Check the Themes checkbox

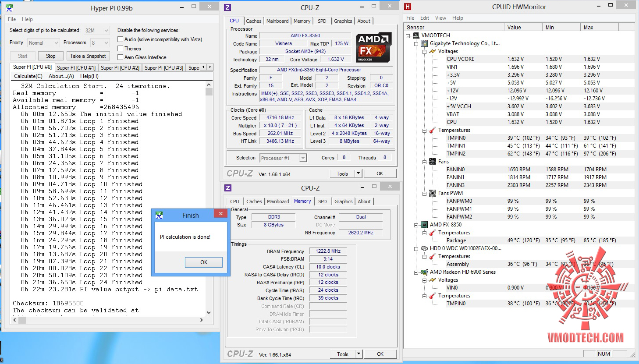pyautogui.click(x=121, y=49)
